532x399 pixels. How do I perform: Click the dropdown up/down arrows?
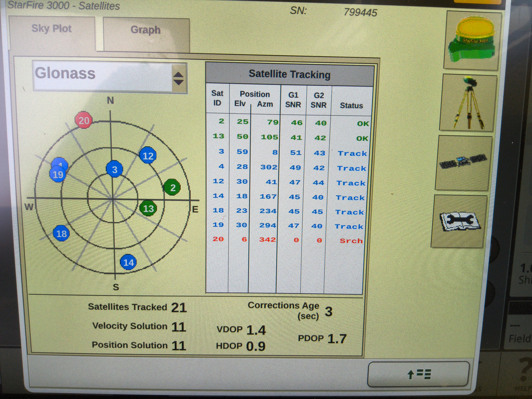click(179, 78)
